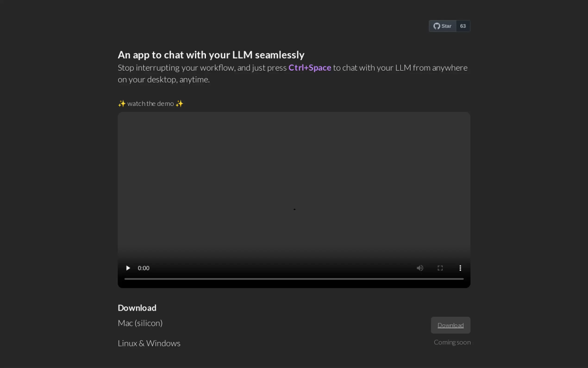588x368 pixels.
Task: Mute the video volume speaker icon
Action: click(420, 268)
